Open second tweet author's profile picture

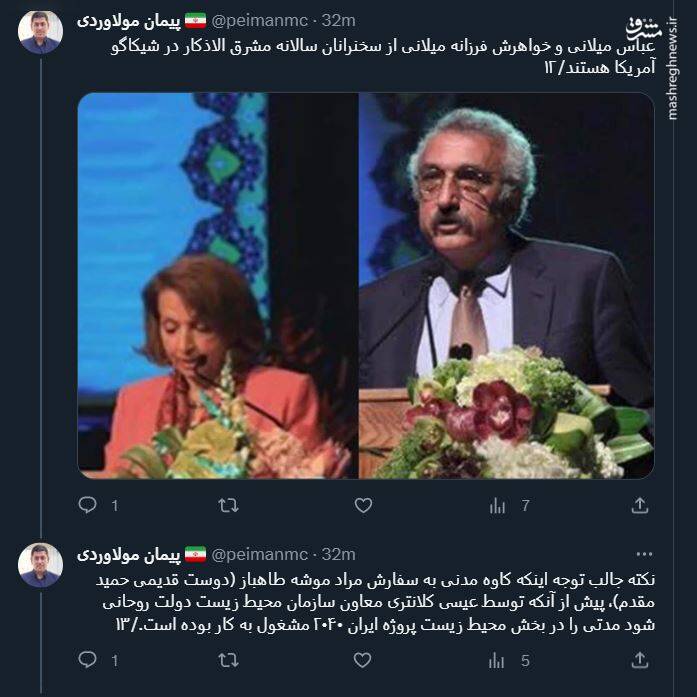[40, 565]
